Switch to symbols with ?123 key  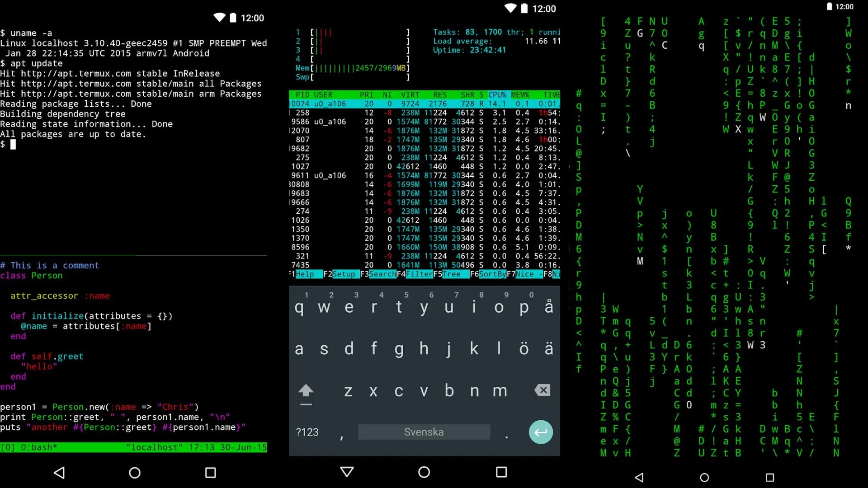(307, 432)
